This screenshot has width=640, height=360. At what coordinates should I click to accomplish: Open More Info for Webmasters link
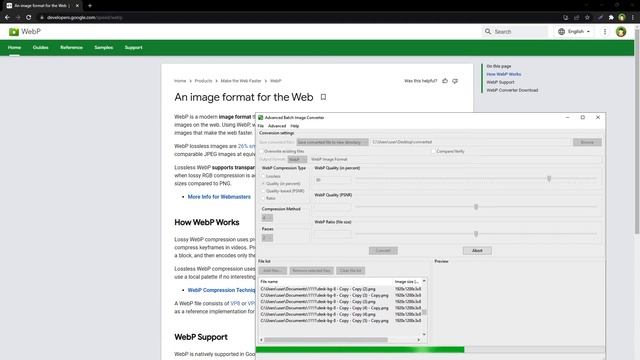[219, 197]
